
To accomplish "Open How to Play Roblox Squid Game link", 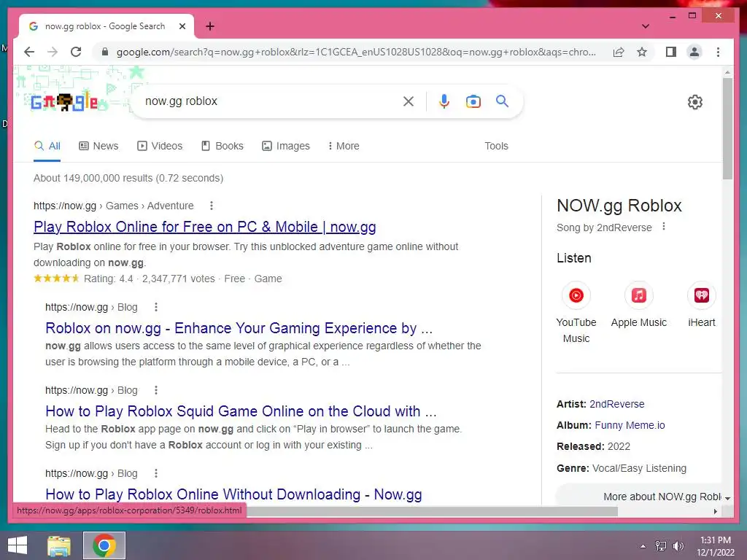I will coord(241,411).
